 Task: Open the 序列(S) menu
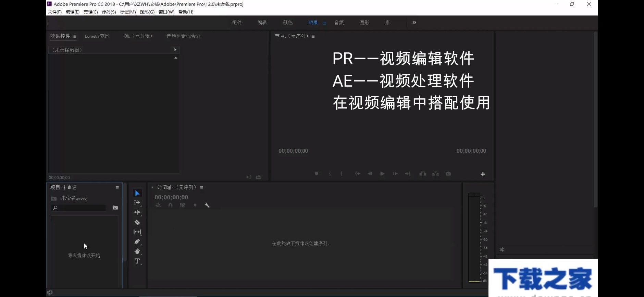[109, 12]
